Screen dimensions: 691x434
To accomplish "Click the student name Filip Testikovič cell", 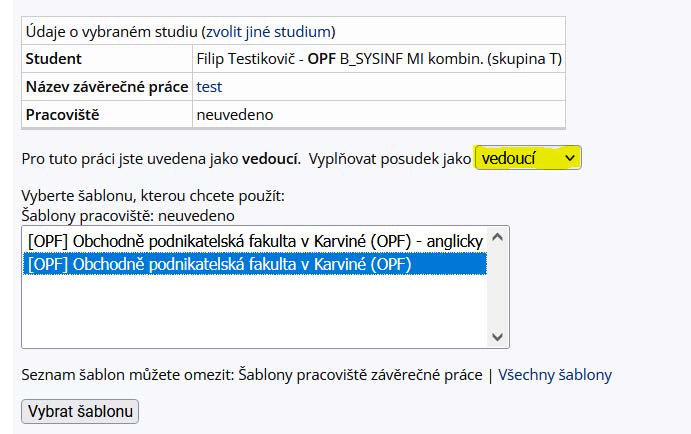I will point(379,59).
